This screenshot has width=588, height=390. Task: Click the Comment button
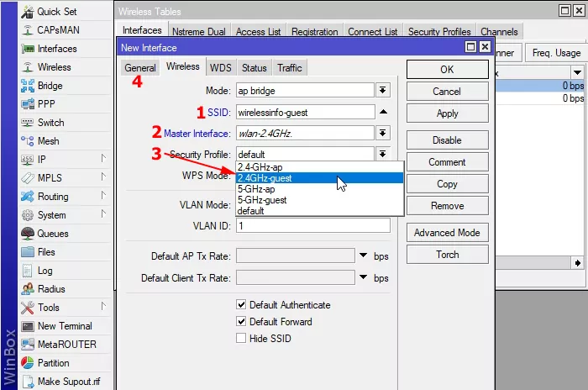point(448,161)
